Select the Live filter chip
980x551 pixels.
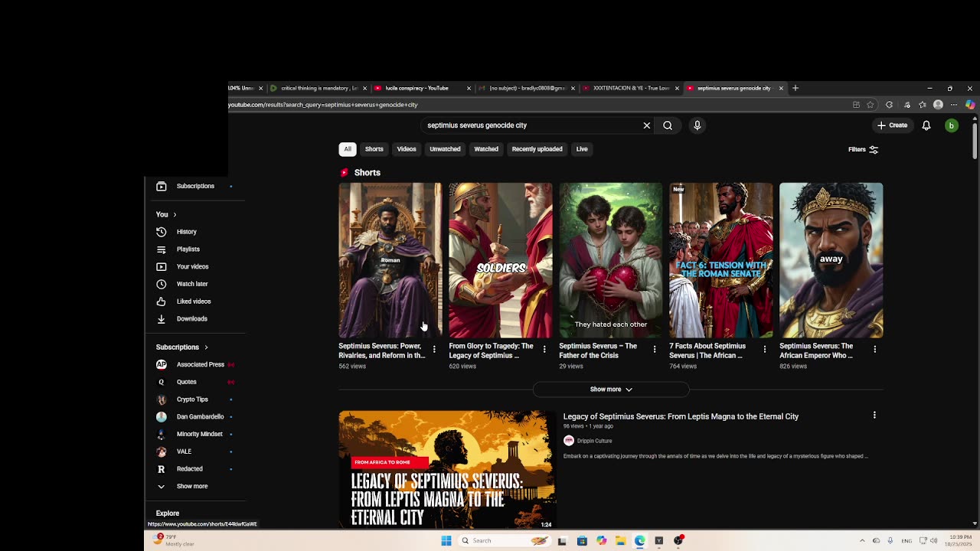582,149
